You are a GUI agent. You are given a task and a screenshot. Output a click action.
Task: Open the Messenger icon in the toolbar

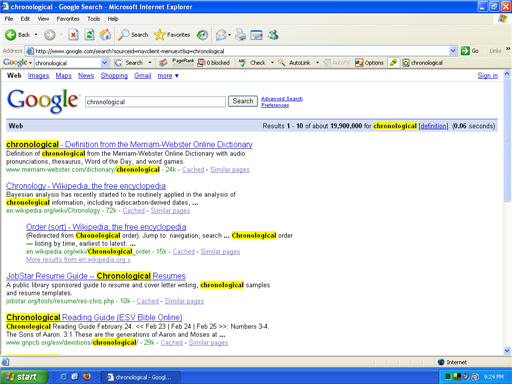[x=273, y=35]
